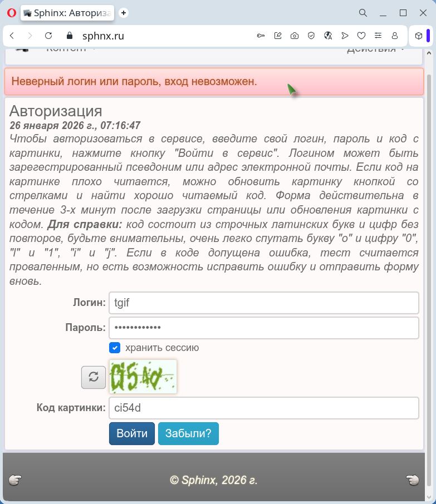Image resolution: width=436 pixels, height=504 pixels.
Task: Focus the Пароль password field
Action: pos(263,328)
